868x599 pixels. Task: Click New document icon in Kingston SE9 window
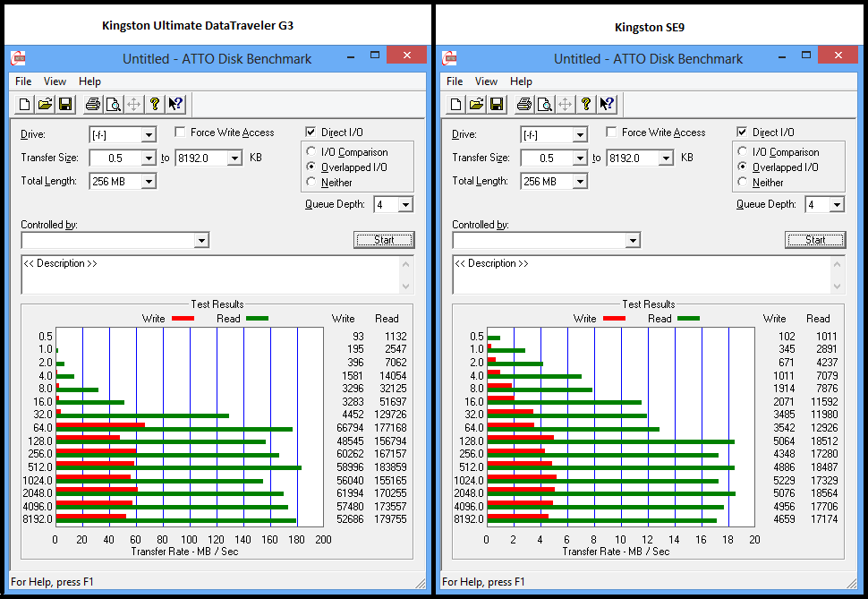[455, 104]
